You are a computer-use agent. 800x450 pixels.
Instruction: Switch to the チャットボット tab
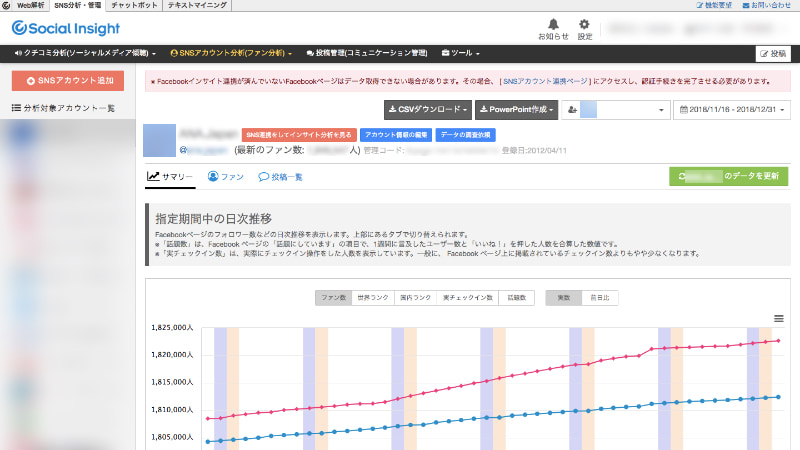[x=134, y=5]
